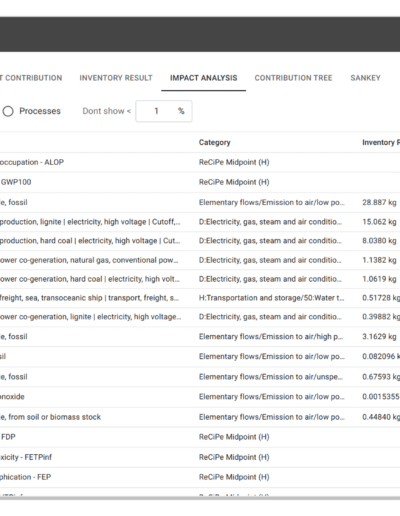Click the 0.082096 inventory value

click(381, 356)
